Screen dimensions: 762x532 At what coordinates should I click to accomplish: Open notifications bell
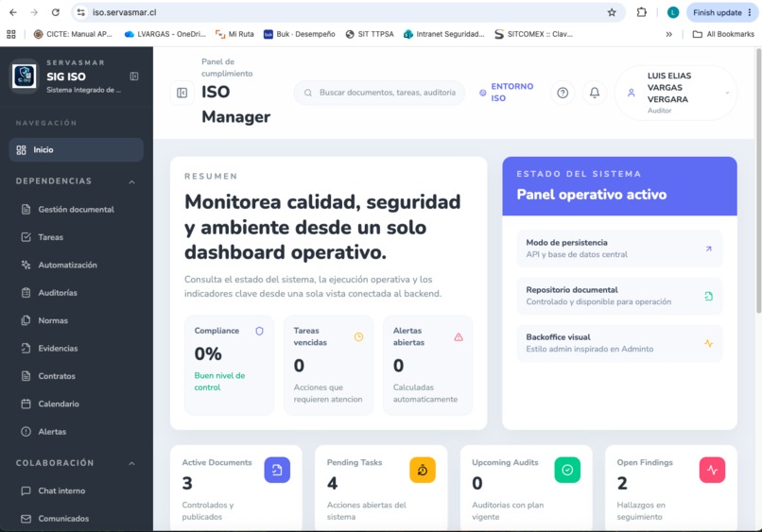[x=595, y=93]
